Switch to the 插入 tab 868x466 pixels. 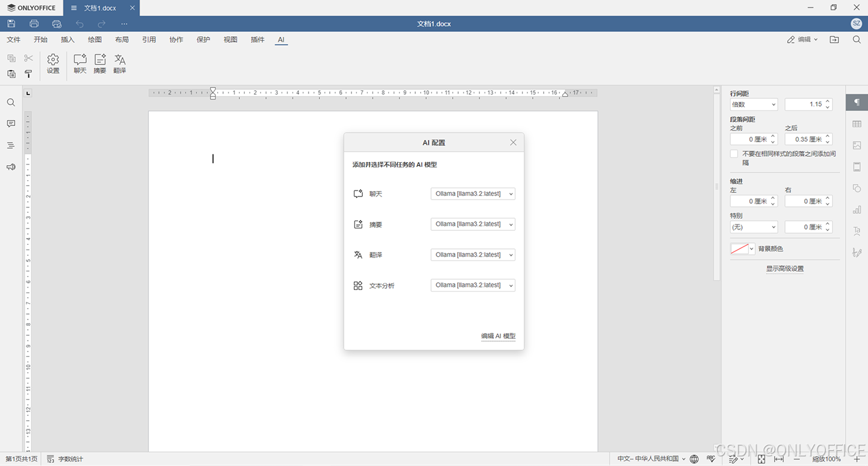coord(68,40)
